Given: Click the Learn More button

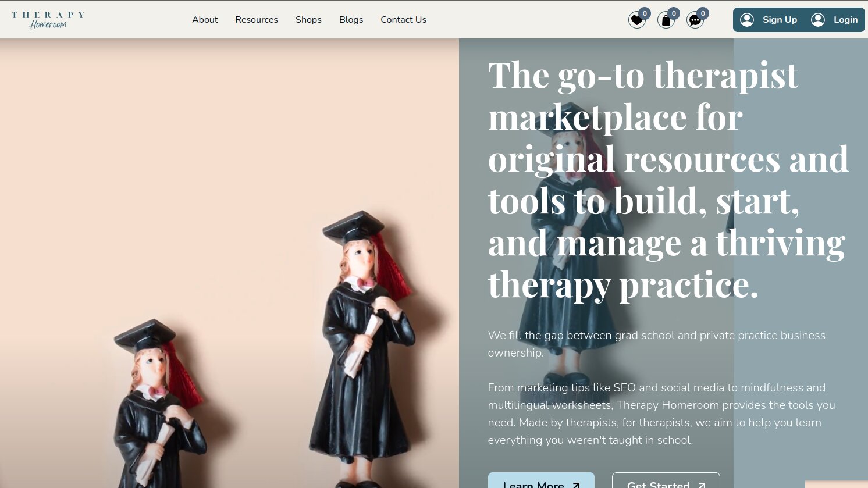Looking at the screenshot, I should pos(541,480).
